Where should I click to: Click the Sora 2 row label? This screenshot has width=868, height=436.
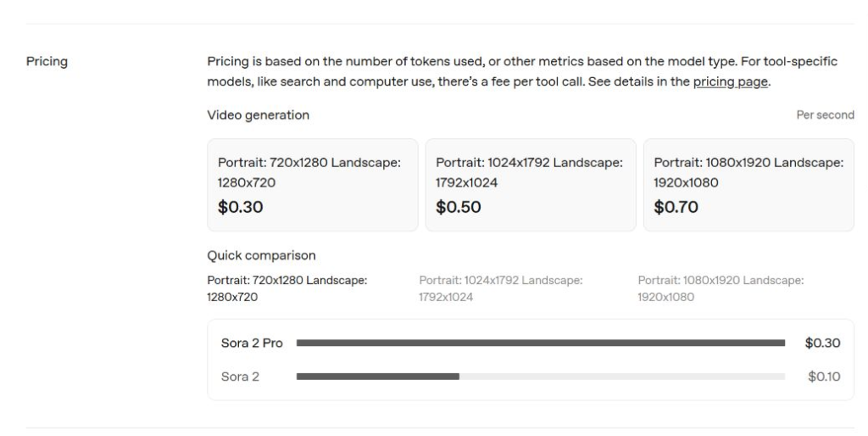[x=240, y=377]
